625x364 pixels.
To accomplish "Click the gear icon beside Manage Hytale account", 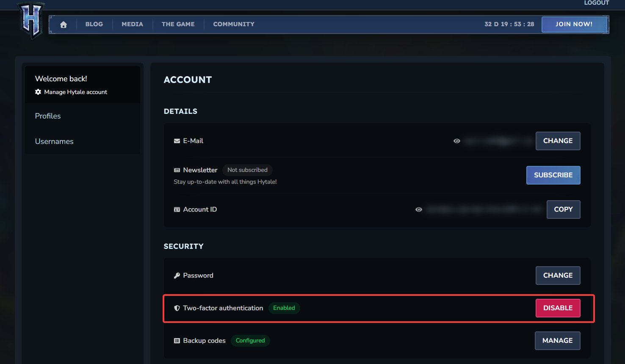I will (38, 92).
